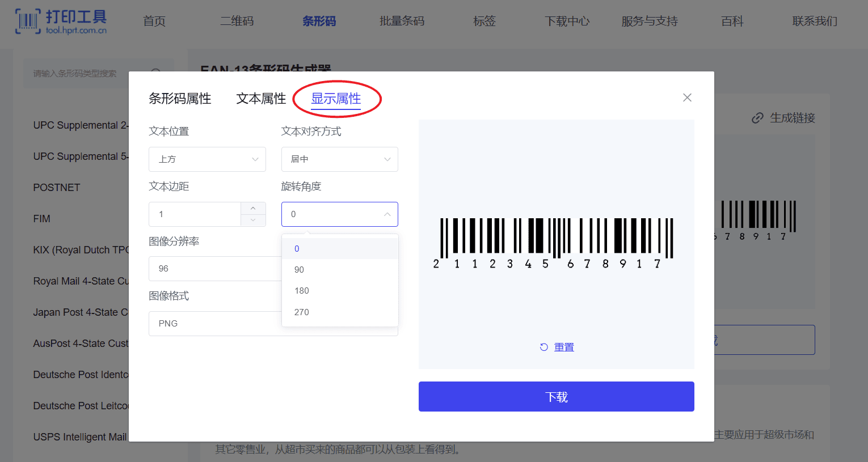Open 联系我们 in the top navigation

[815, 22]
